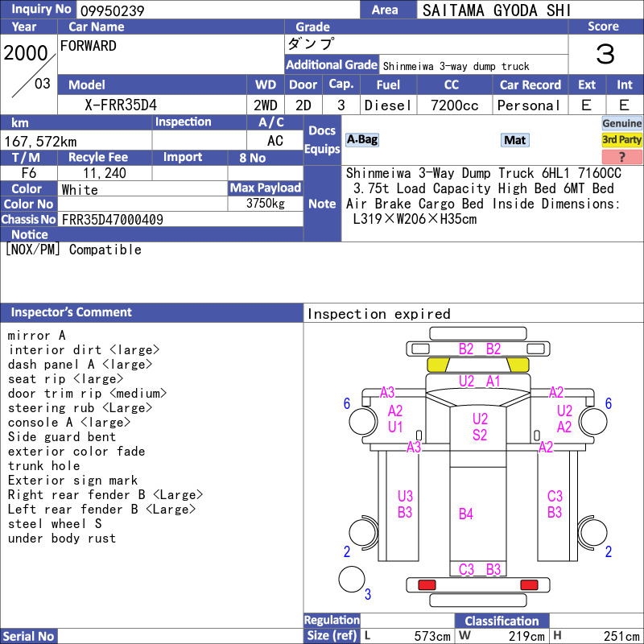This screenshot has width=644, height=644.
Task: Click the engine size 7200cc
Action: click(x=454, y=105)
